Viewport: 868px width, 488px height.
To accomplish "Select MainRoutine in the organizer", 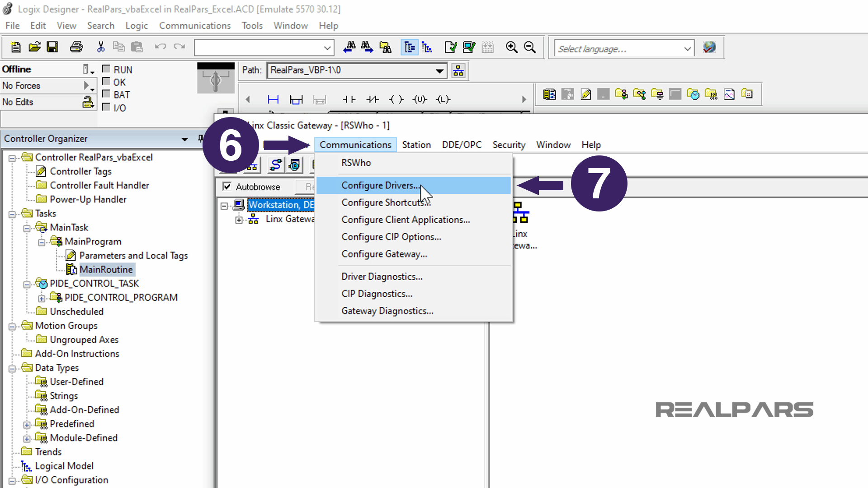I will [x=106, y=270].
